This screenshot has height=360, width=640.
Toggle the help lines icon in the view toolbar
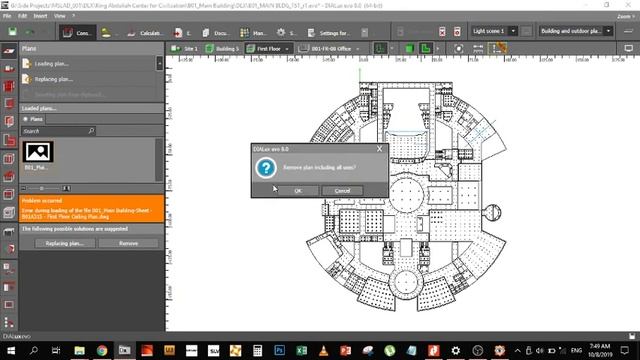498,49
